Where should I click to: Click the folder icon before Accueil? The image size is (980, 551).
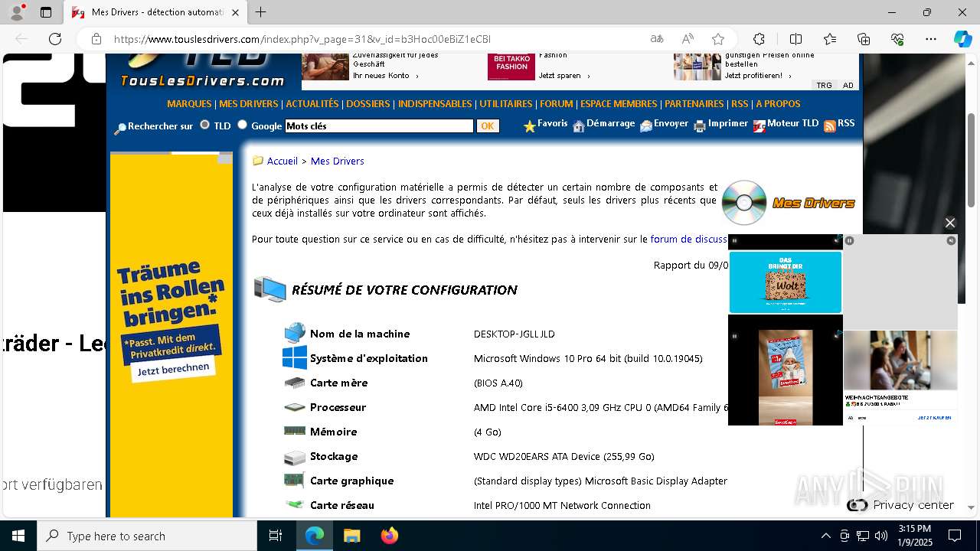pyautogui.click(x=258, y=161)
